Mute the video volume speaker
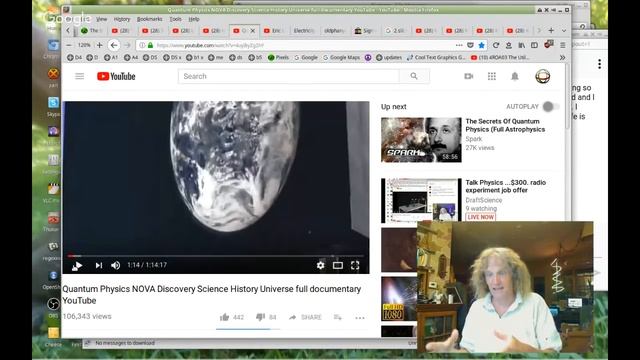The width and height of the screenshot is (640, 360). (x=116, y=265)
